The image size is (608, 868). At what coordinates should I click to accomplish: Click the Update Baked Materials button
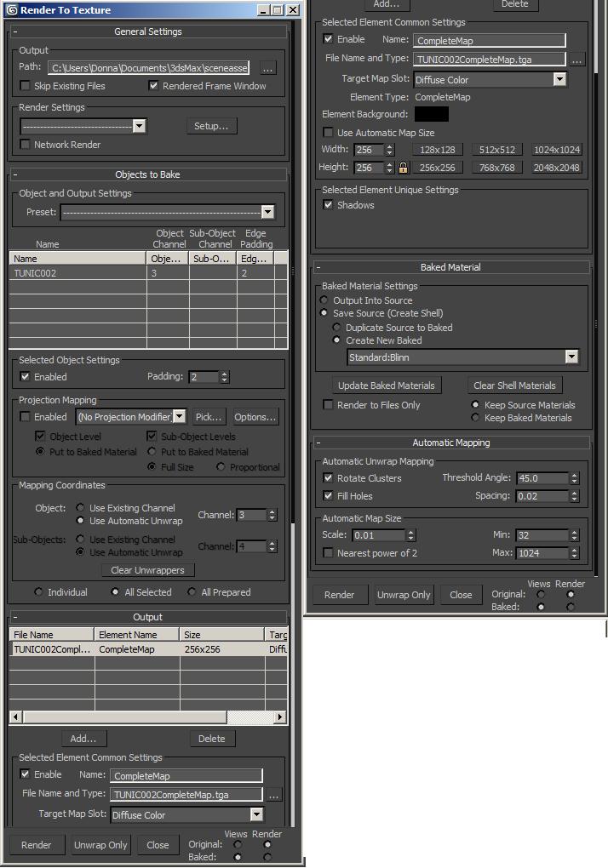pos(387,385)
